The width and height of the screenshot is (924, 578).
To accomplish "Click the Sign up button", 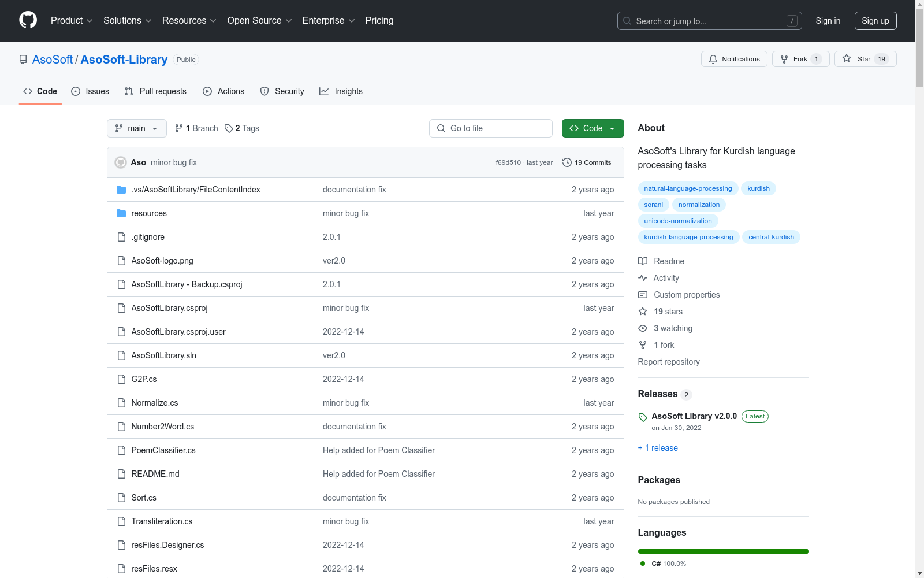I will [x=875, y=21].
